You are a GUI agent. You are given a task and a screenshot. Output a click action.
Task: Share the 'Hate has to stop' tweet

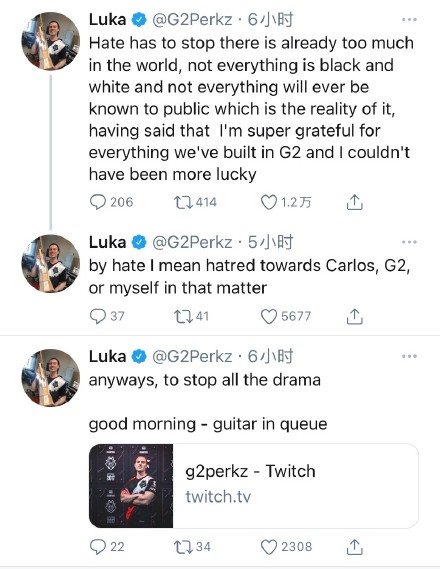tap(354, 202)
